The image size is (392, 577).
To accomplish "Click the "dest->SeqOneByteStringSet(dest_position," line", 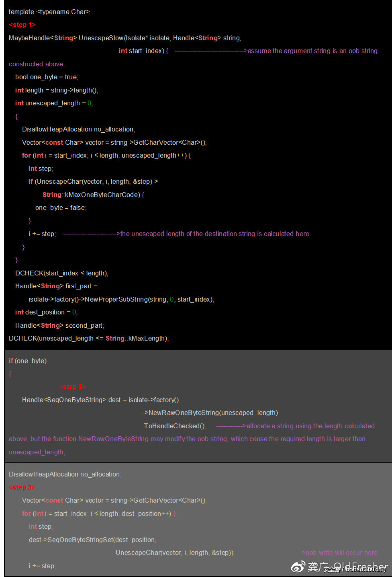I will pos(92,540).
